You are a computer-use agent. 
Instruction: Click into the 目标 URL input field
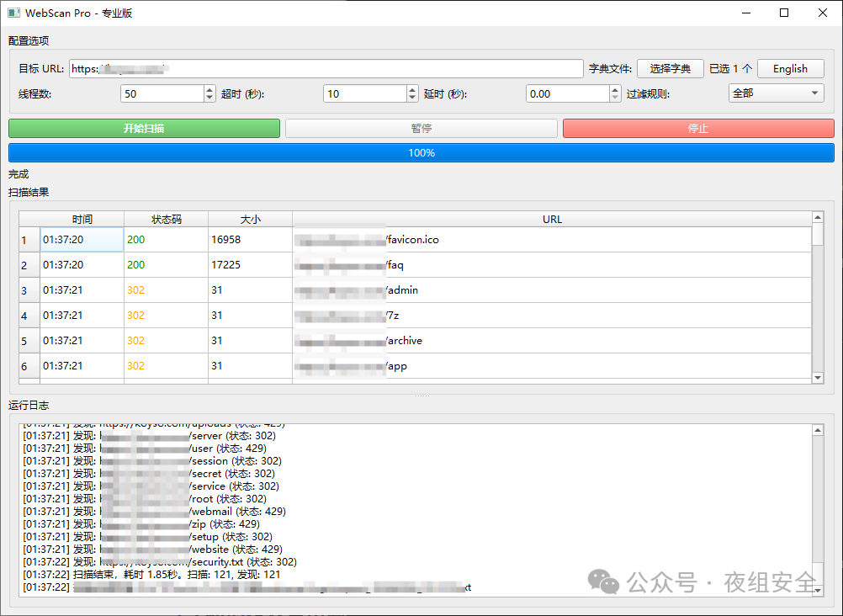pyautogui.click(x=326, y=69)
